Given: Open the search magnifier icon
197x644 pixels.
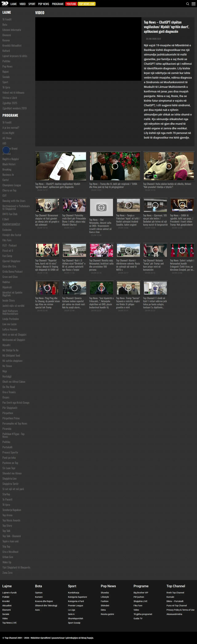Looking at the screenshot, I should tap(187, 4).
